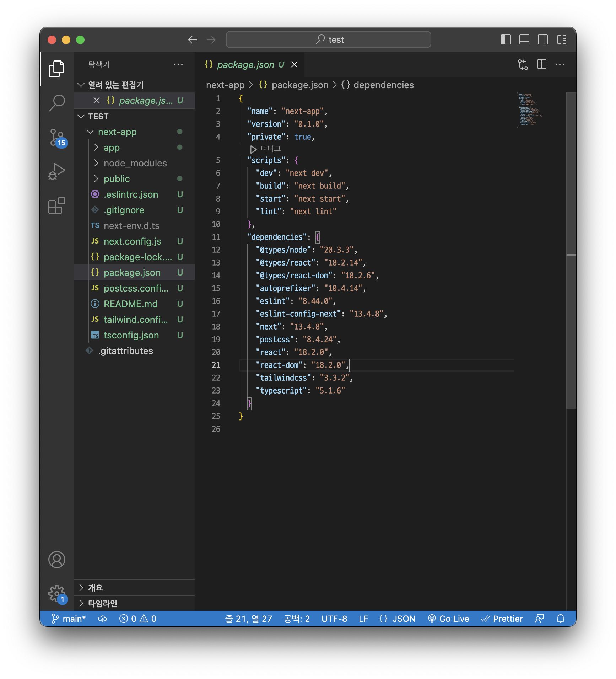Open editor More Actions ellipsis
This screenshot has height=679, width=616.
click(560, 64)
